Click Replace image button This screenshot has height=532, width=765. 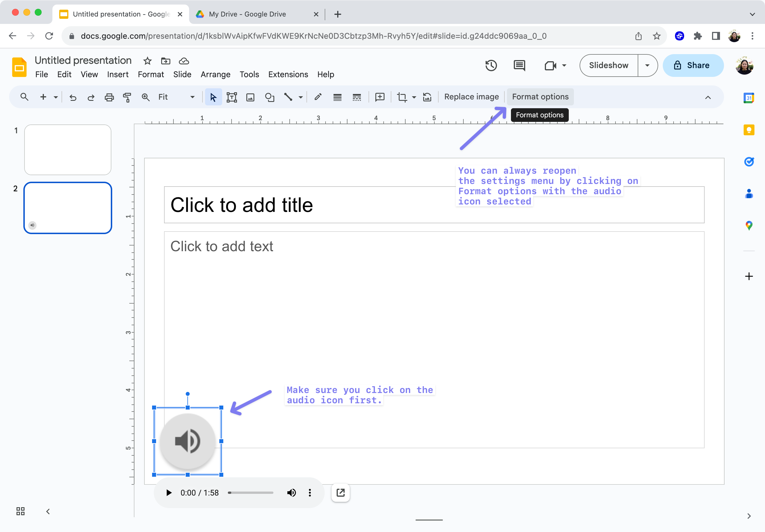(x=471, y=97)
